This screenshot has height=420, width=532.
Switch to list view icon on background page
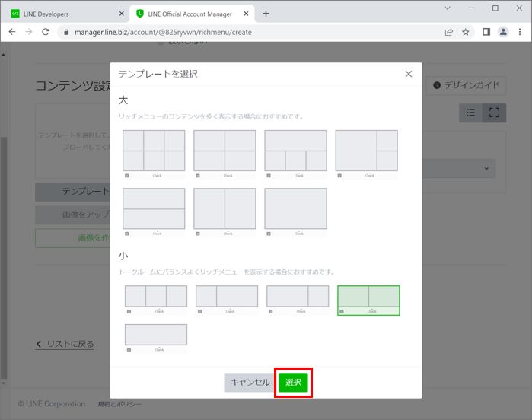tap(470, 113)
